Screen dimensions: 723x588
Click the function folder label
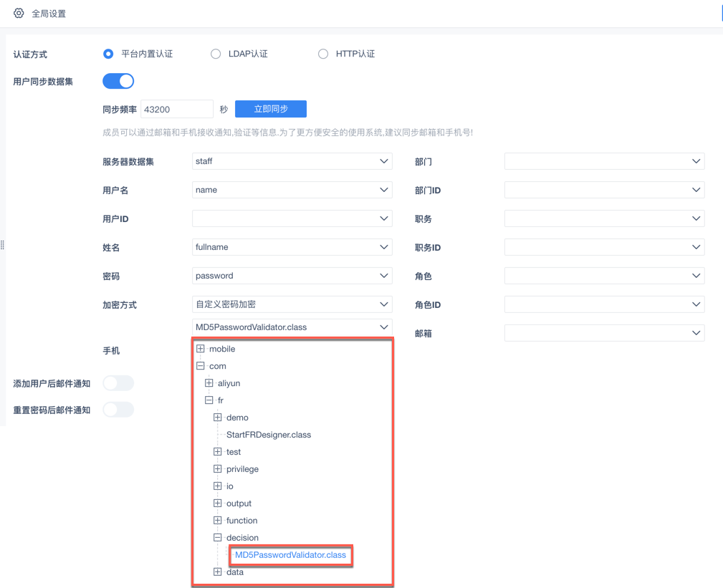(x=241, y=521)
